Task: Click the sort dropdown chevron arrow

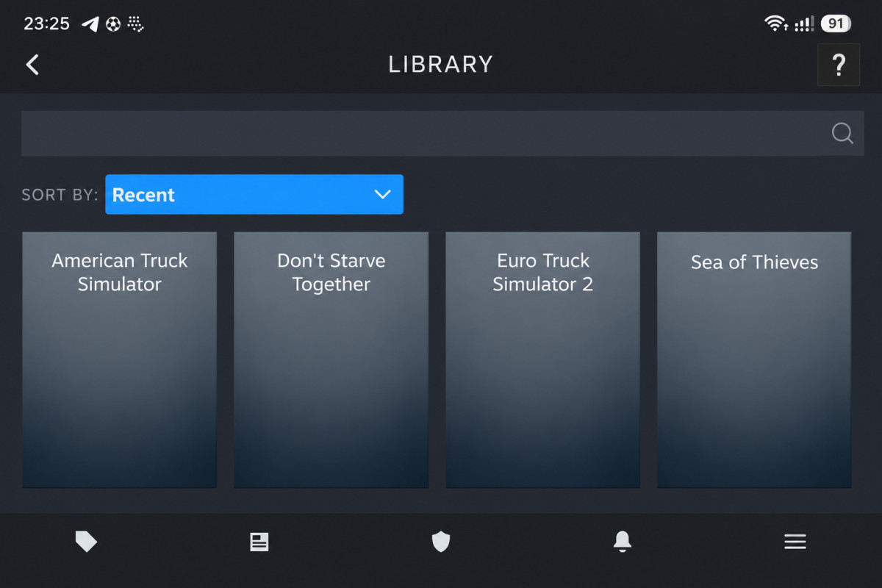Action: [382, 195]
